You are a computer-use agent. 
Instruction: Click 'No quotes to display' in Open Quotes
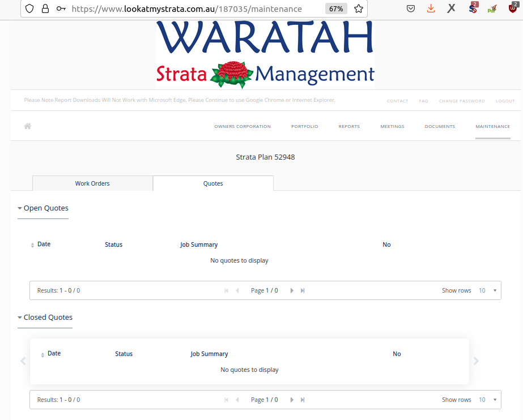point(239,260)
